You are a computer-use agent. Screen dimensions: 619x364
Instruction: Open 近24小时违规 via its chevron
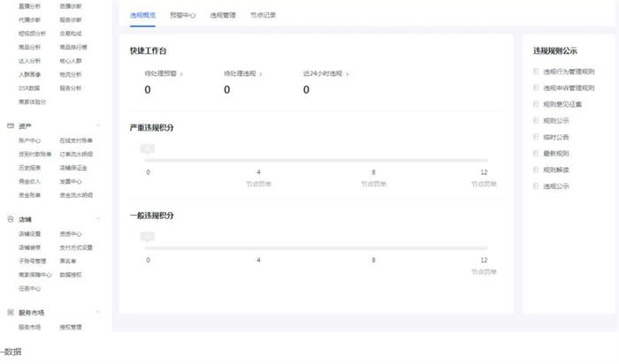(347, 73)
